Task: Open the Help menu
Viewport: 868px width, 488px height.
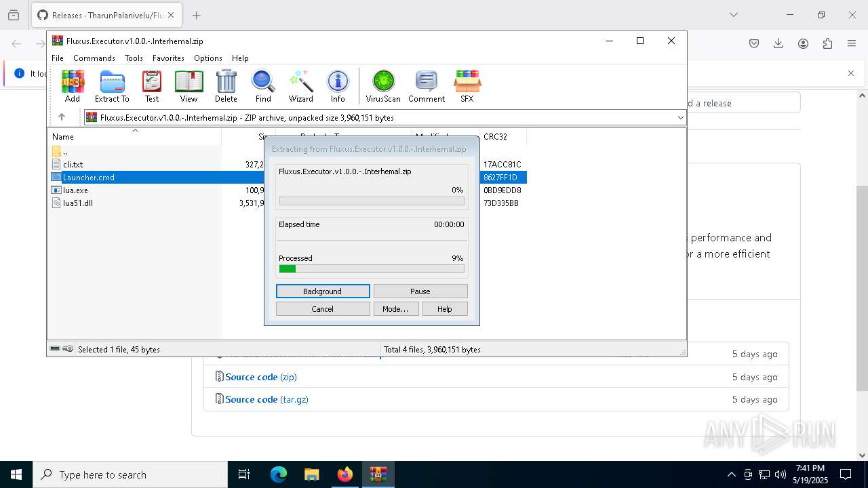Action: tap(240, 58)
